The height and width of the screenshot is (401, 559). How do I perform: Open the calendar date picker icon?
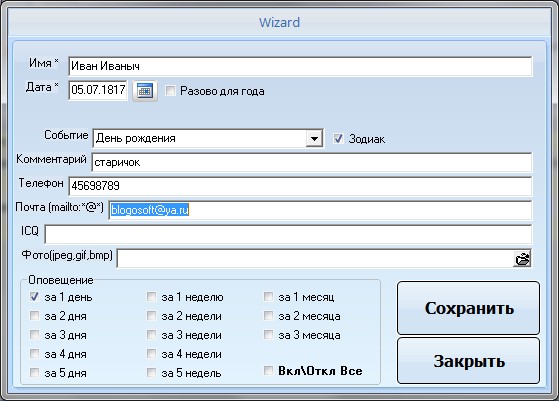click(x=145, y=91)
